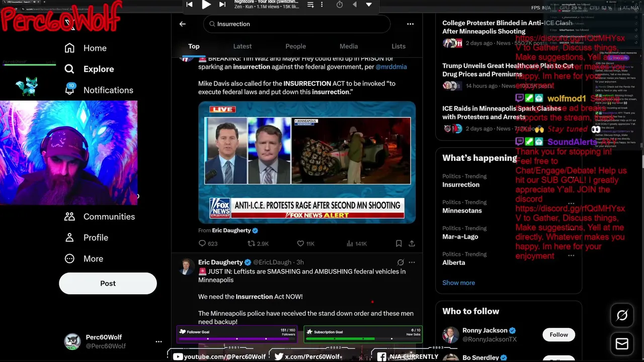Go back with the left arrow
Screen dimensions: 644x362
[183, 24]
